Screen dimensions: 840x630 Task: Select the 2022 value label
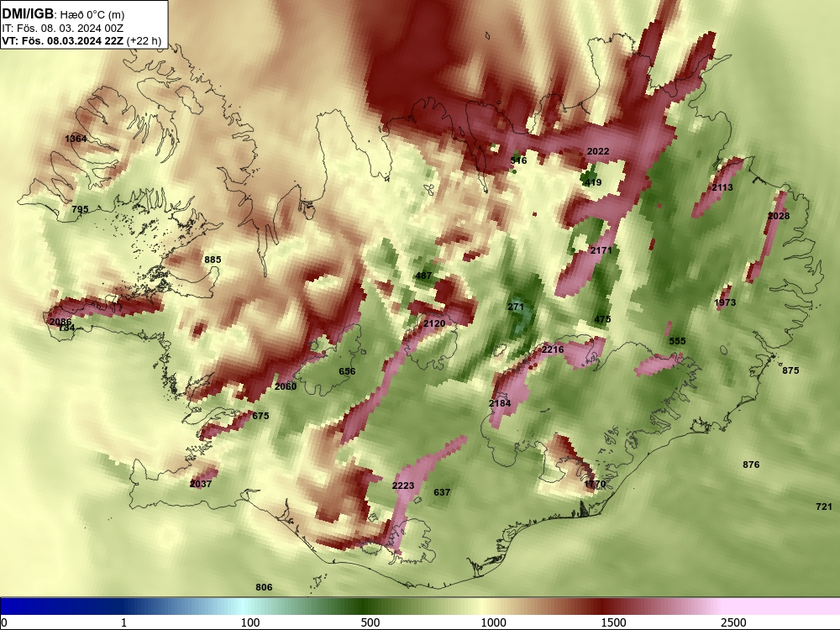(x=598, y=151)
